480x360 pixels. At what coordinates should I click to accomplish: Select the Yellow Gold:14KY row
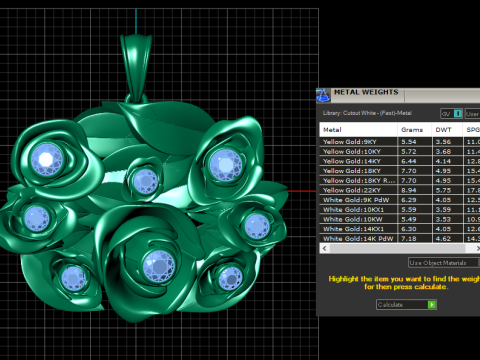[x=400, y=161]
